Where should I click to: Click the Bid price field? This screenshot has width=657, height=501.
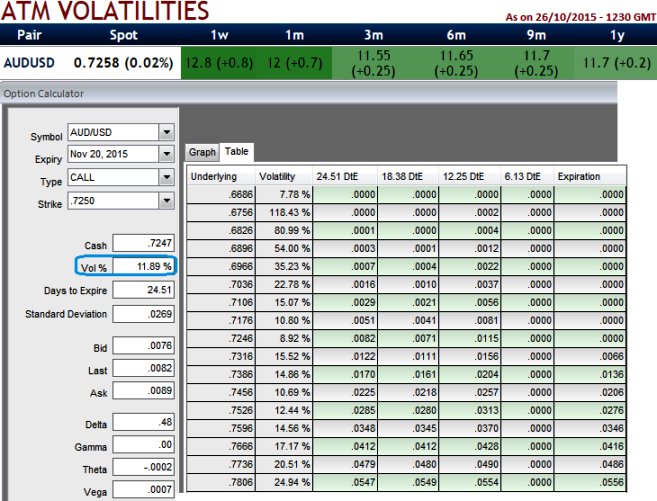(143, 347)
